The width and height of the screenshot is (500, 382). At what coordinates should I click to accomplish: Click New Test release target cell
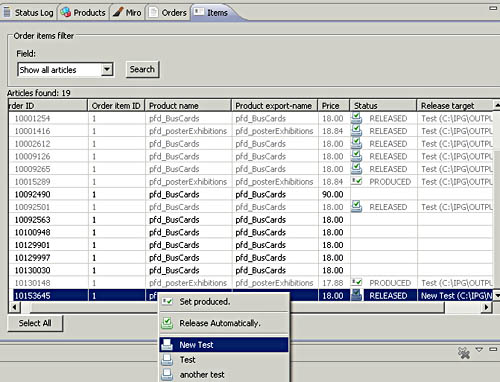pos(455,295)
